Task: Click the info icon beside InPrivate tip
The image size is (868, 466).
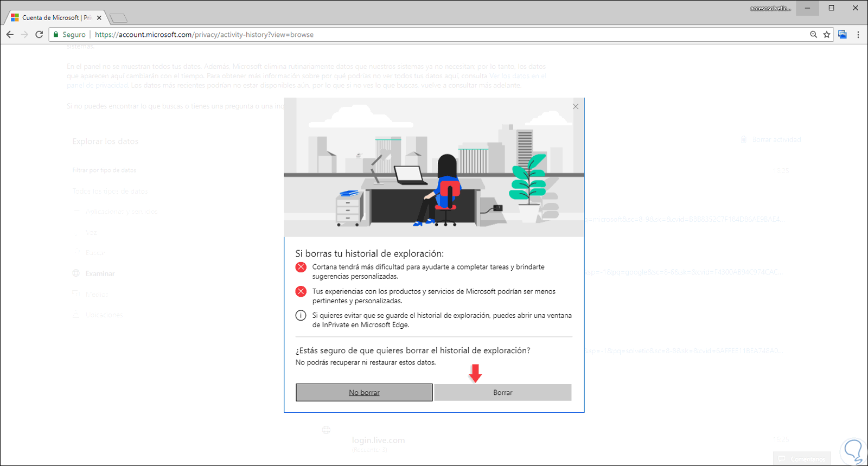Action: [301, 315]
